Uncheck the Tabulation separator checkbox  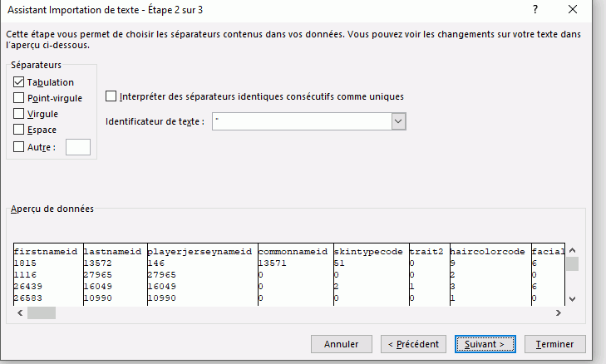pyautogui.click(x=19, y=82)
